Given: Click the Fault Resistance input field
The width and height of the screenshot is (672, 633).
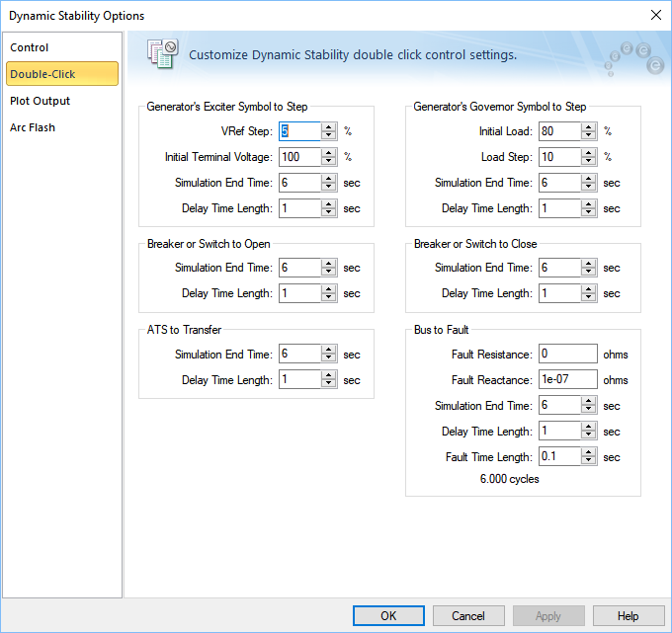Looking at the screenshot, I should 567,355.
